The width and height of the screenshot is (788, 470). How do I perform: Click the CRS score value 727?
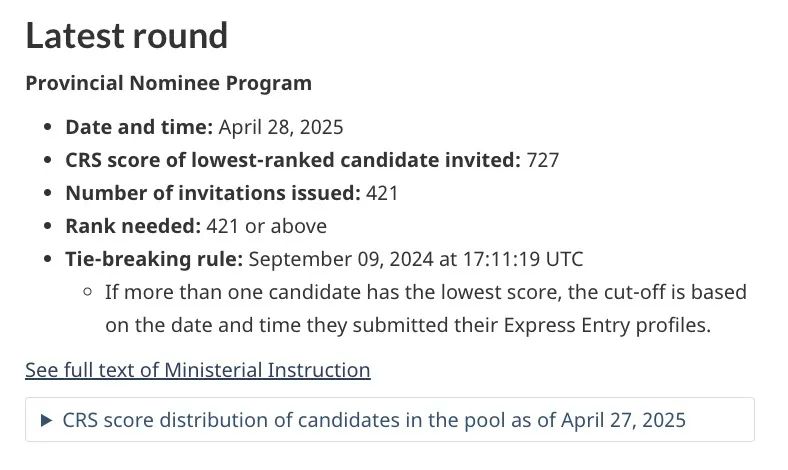(543, 160)
